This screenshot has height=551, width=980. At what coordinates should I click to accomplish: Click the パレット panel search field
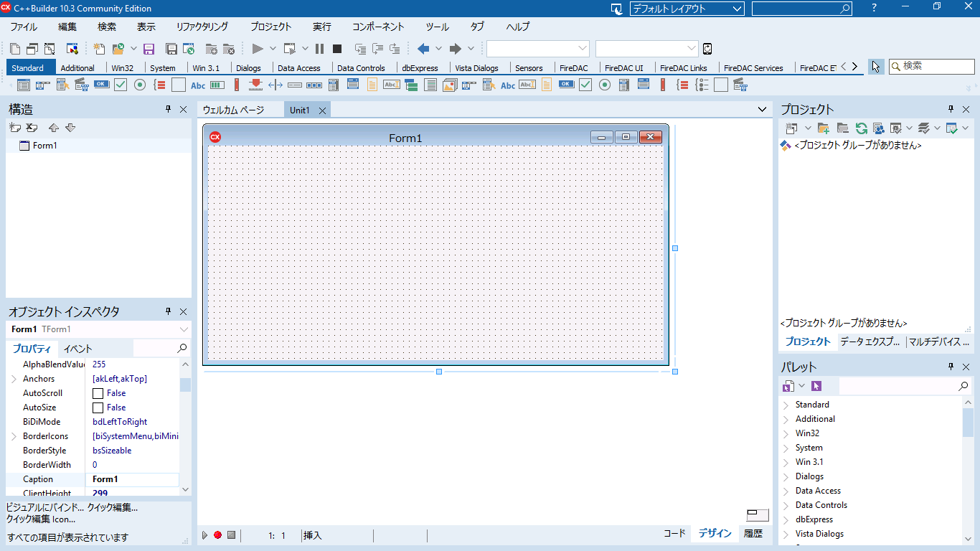(905, 386)
